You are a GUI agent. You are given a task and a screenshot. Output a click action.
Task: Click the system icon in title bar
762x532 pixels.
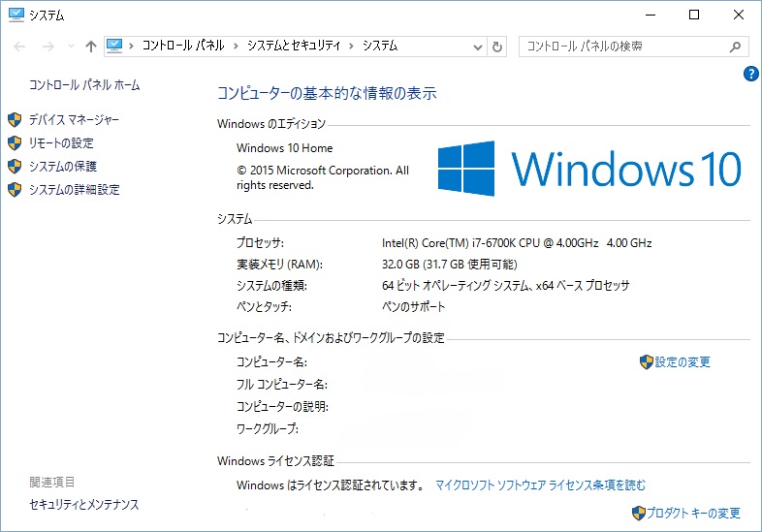16,15
